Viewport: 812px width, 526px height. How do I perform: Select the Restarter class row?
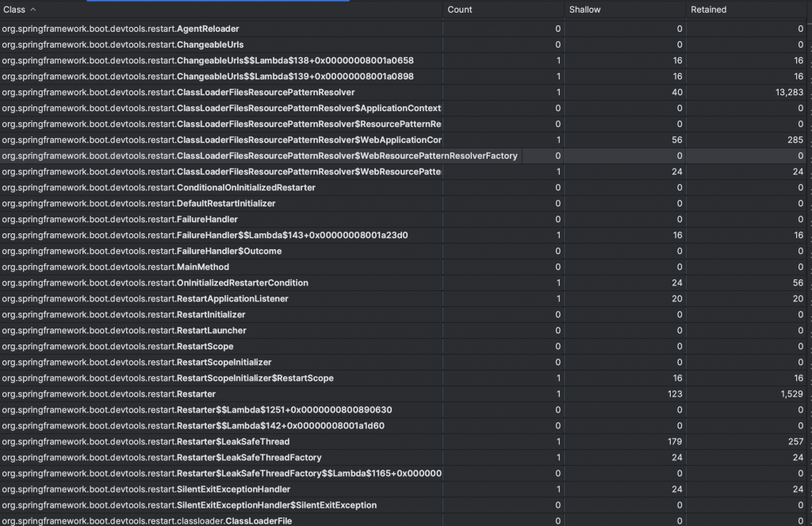pyautogui.click(x=404, y=394)
